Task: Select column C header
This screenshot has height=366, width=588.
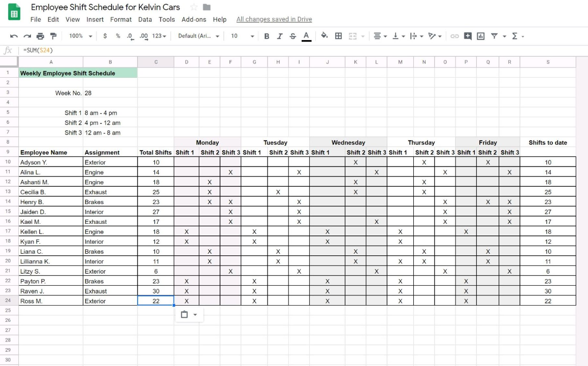Action: pos(155,62)
